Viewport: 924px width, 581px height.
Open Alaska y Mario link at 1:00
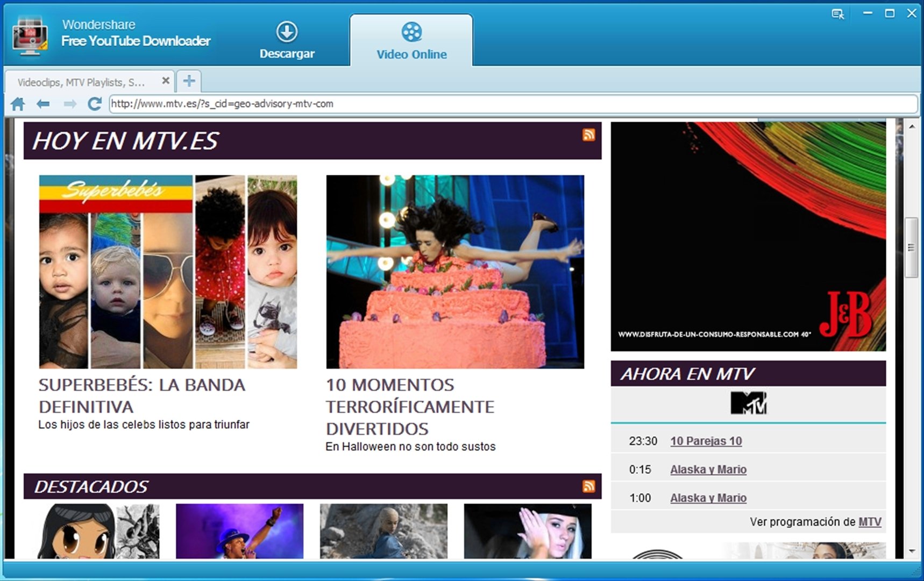(708, 498)
